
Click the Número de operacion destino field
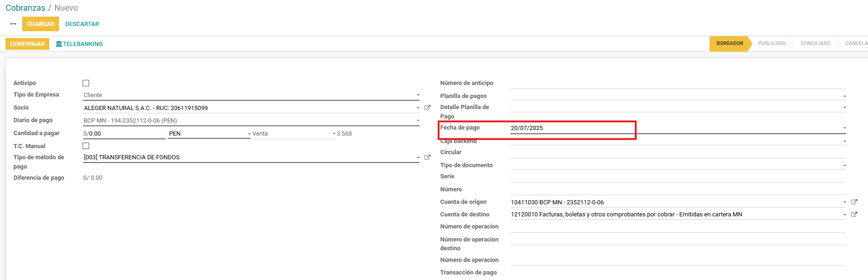(678, 240)
